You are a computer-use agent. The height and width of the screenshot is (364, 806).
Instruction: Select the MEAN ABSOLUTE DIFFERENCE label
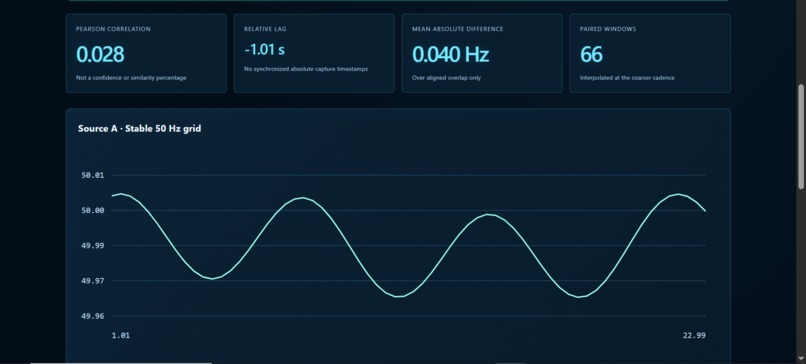(457, 29)
